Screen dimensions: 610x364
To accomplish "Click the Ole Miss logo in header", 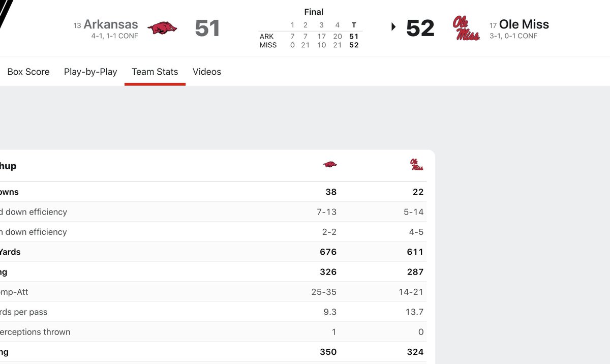I will point(466,28).
